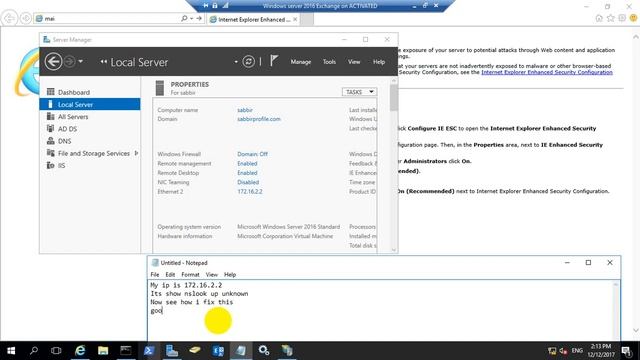640x360 pixels.
Task: Click search magnifier in IE address bar
Action: click(x=184, y=18)
